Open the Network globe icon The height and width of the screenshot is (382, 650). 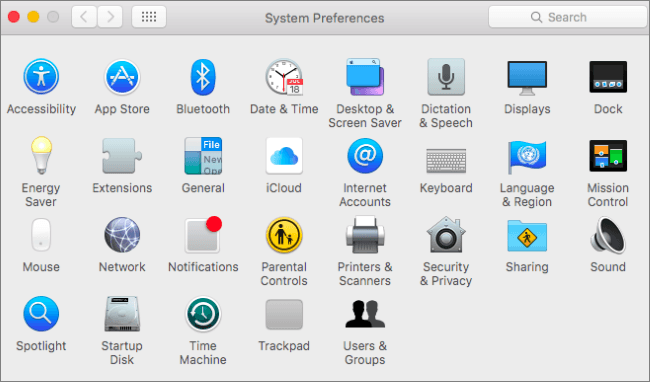click(x=122, y=235)
